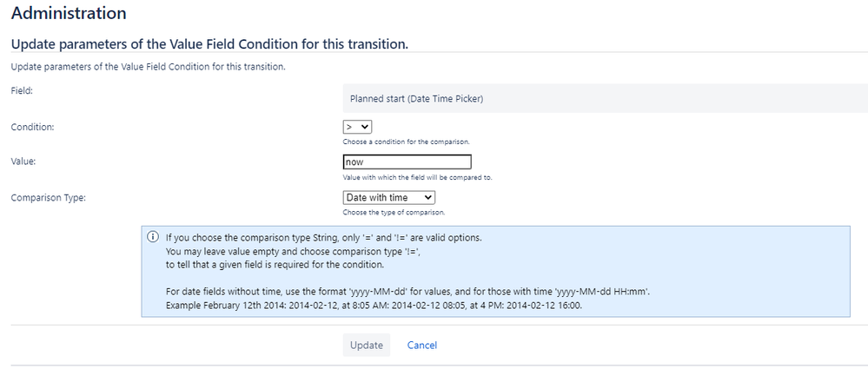Select the 'Planned start (Date Time Picker)' field box
This screenshot has width=868, height=369.
(605, 98)
